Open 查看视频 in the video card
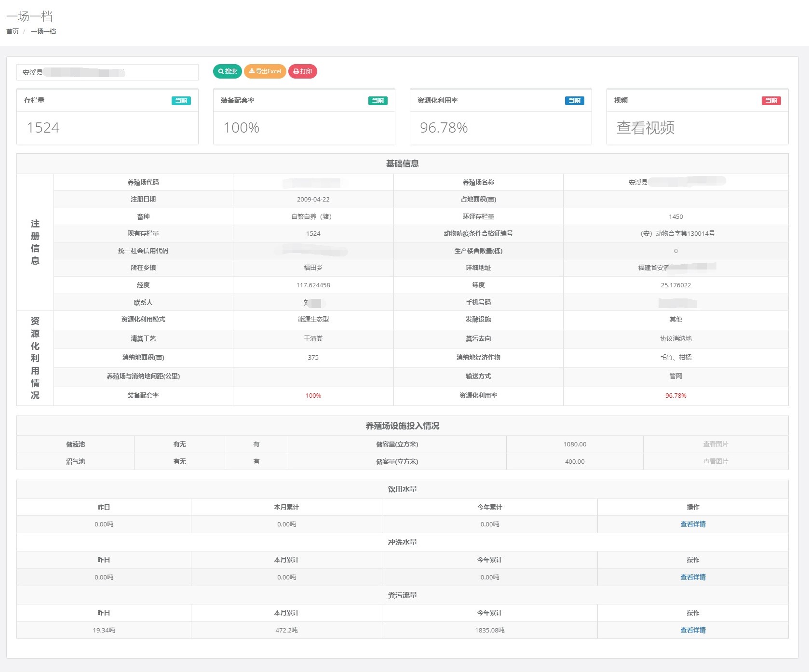This screenshot has width=809, height=672. click(x=645, y=128)
